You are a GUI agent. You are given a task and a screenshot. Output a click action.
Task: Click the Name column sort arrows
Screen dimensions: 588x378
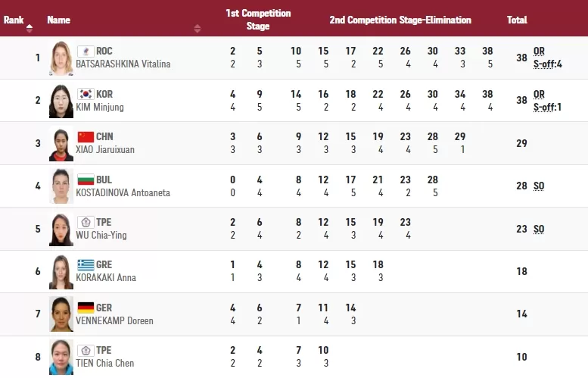198,28
